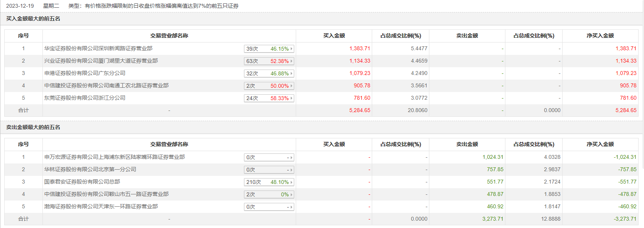Open 东莞证券浙江分公司 link
Screen dimensions: 644x228
pyautogui.click(x=85, y=98)
